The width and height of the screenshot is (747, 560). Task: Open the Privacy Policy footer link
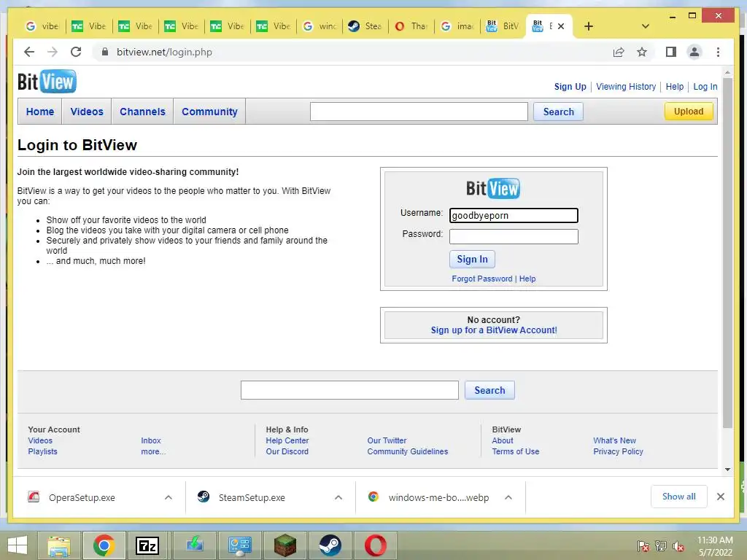click(x=619, y=451)
